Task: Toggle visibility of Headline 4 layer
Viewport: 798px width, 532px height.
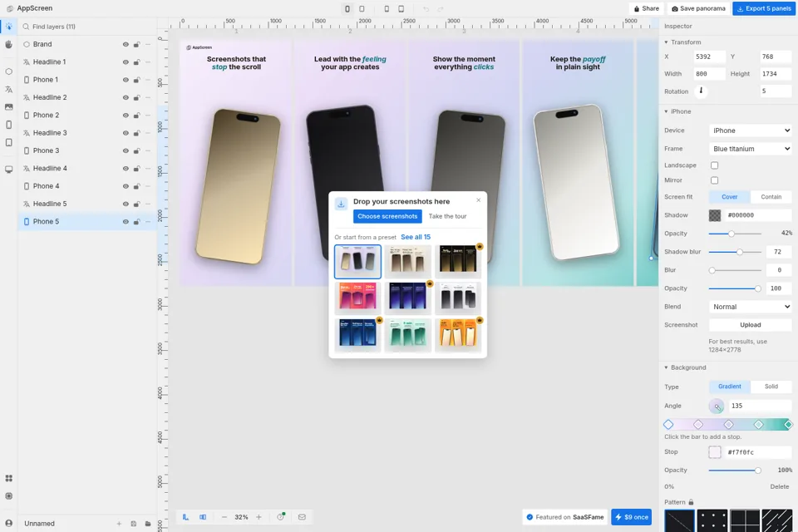Action: [x=126, y=169]
